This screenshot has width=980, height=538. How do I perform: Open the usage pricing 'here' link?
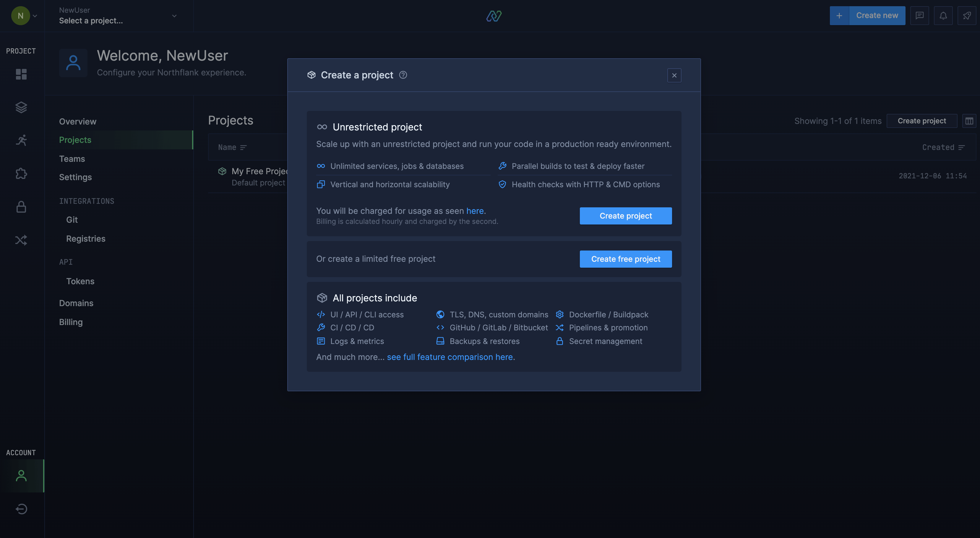[475, 211]
